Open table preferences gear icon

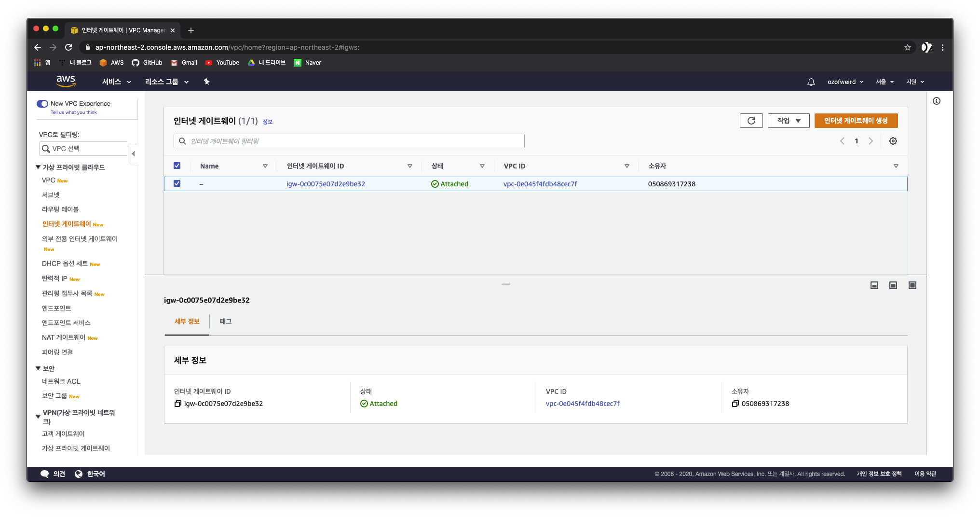coord(893,141)
